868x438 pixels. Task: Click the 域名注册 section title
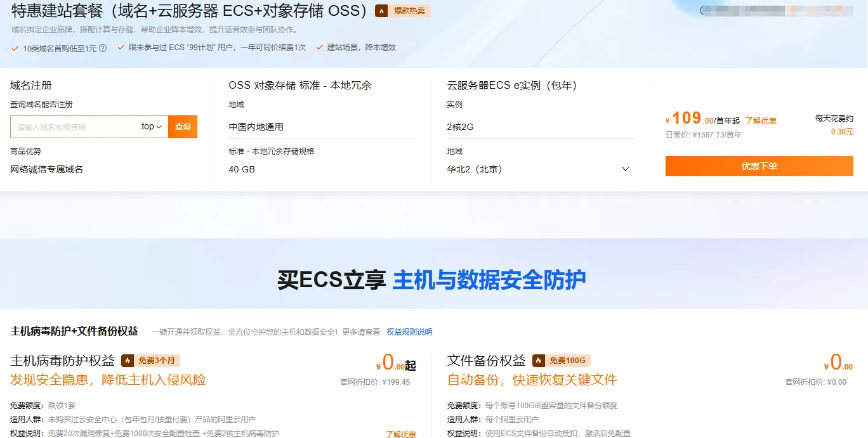pos(31,85)
